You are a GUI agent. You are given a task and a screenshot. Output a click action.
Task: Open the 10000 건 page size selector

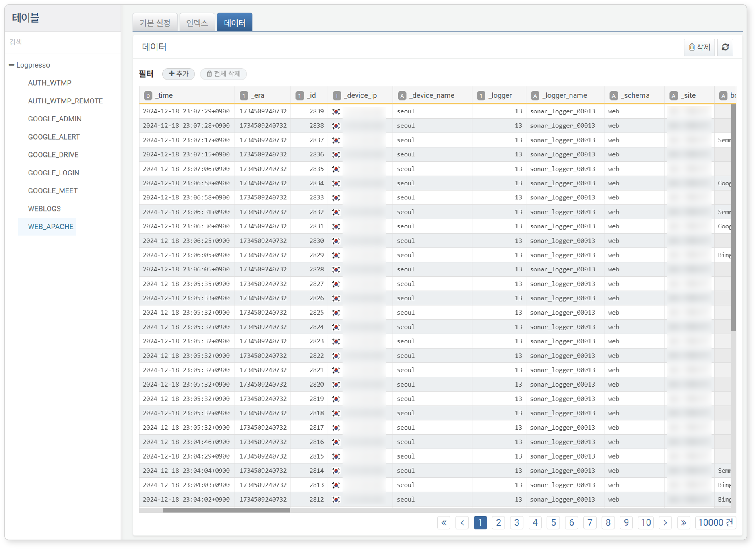(716, 523)
